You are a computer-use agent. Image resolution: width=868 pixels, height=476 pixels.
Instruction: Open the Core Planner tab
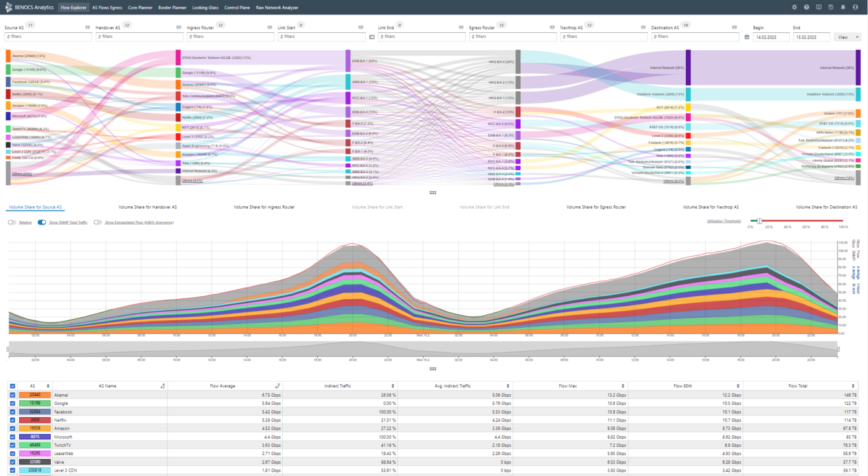(x=140, y=7)
